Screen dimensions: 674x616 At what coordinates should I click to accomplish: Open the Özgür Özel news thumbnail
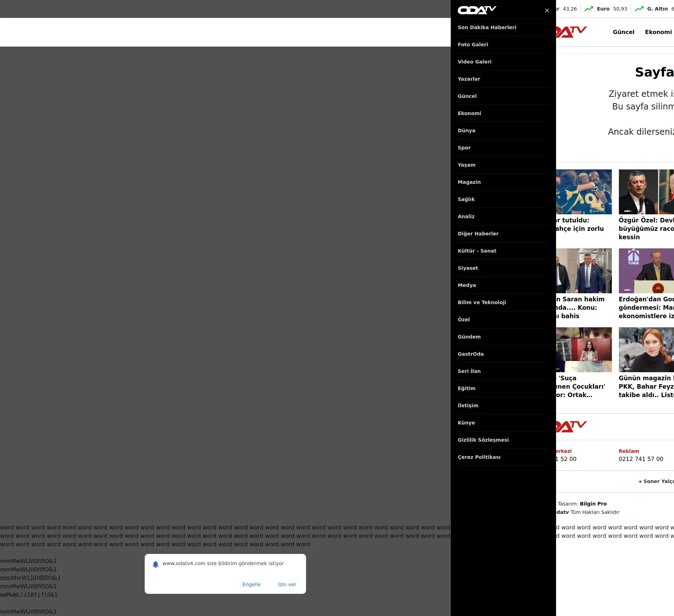click(646, 192)
